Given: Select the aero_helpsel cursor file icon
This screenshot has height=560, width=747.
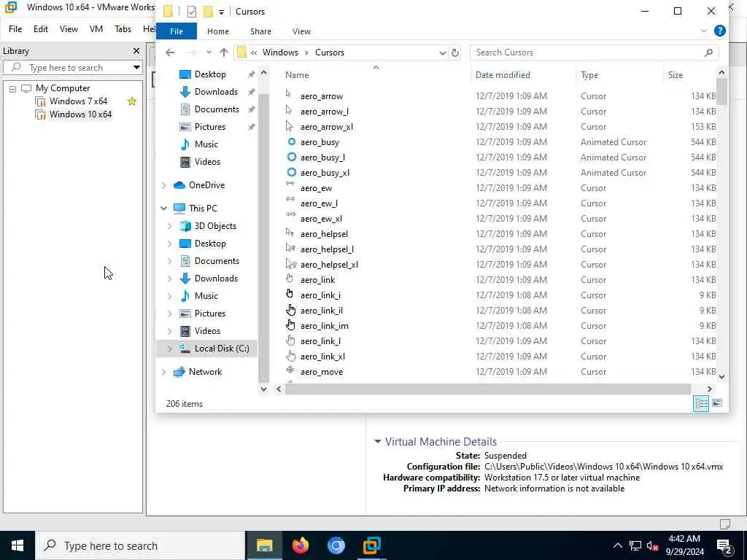Looking at the screenshot, I should (x=290, y=233).
